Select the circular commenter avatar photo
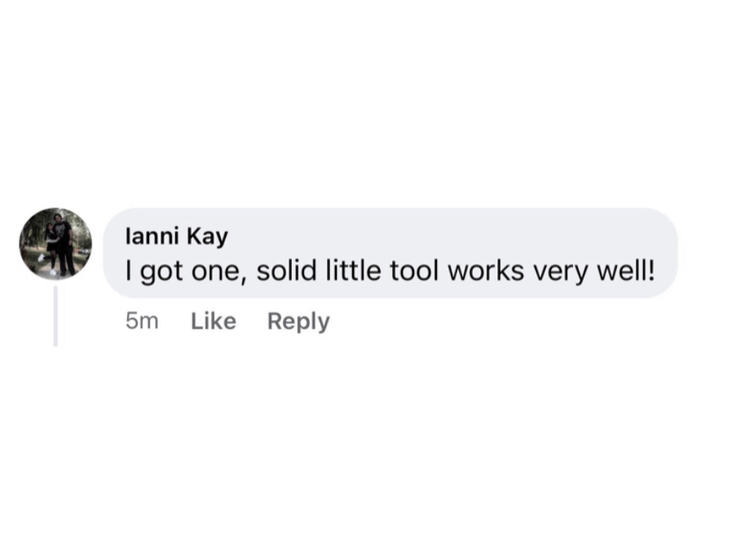Screen dimensions: 750x538 (x=56, y=243)
